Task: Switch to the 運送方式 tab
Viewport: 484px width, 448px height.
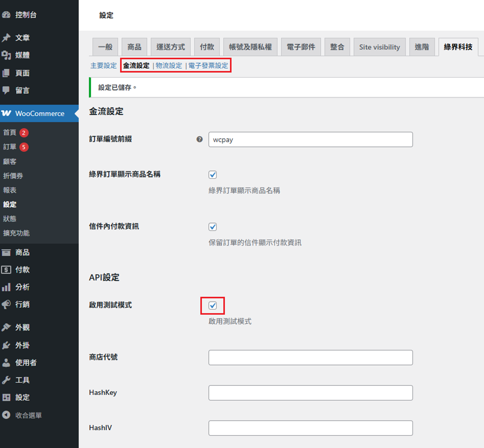Action: coord(170,47)
